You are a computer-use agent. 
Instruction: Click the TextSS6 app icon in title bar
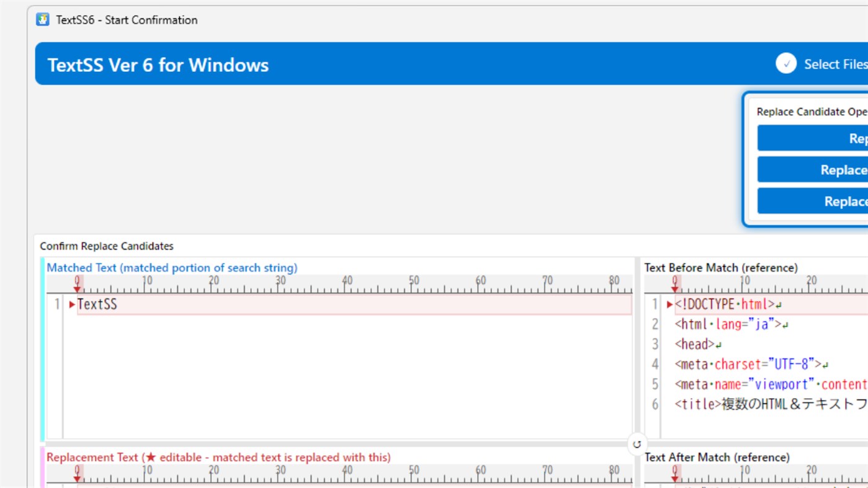coord(43,19)
